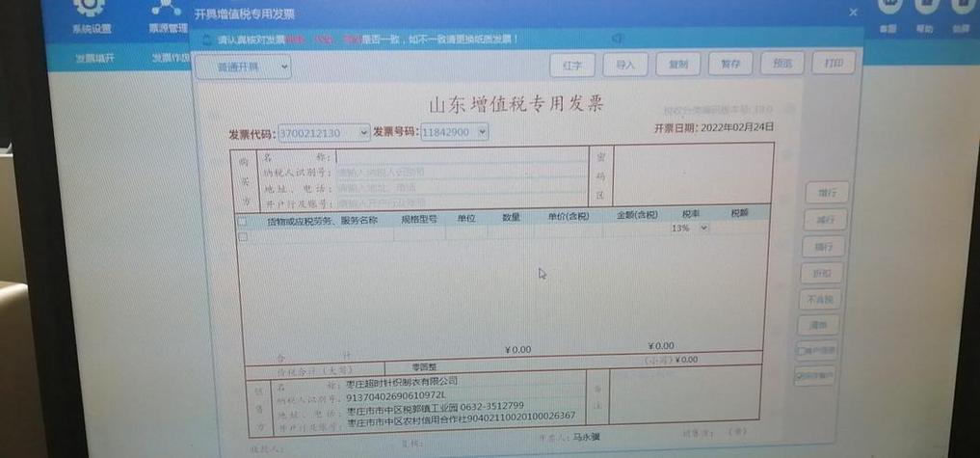980x458 pixels.
Task: Click the 预览 button
Action: point(781,64)
